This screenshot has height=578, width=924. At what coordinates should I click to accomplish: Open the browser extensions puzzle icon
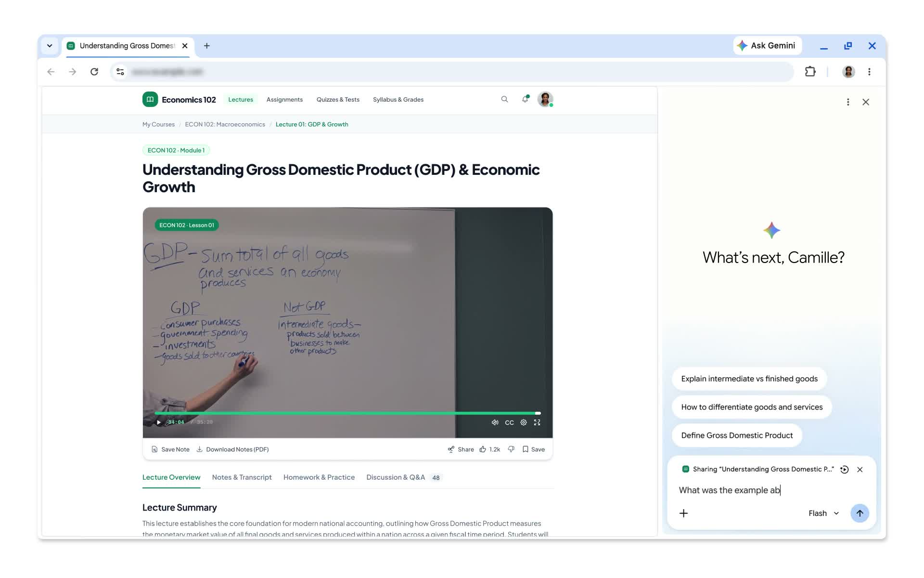pyautogui.click(x=810, y=72)
